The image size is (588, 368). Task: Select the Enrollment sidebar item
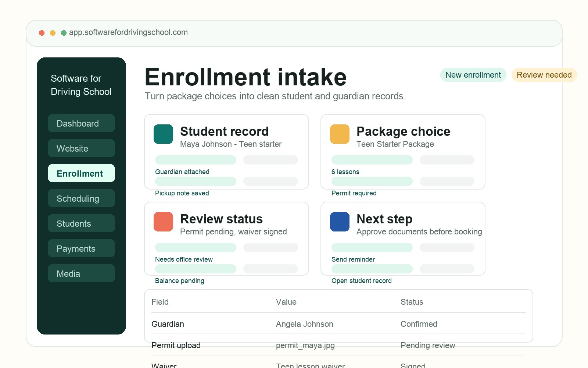[81, 173]
